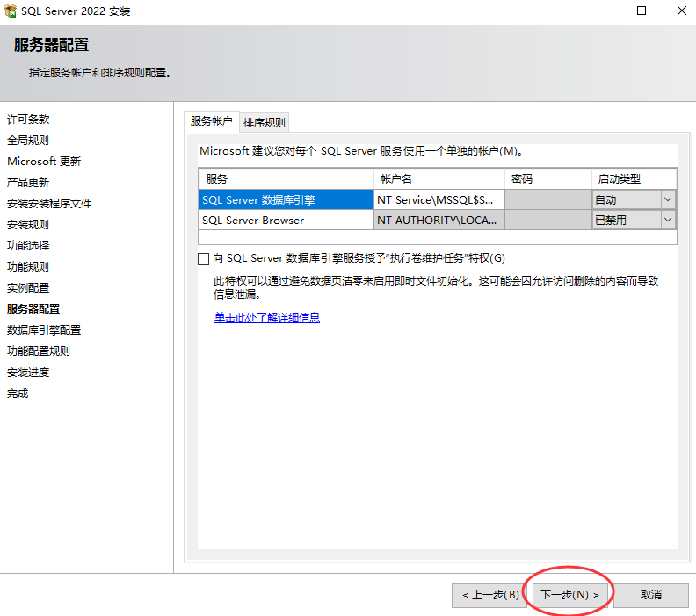Viewport: 696px width, 616px height.
Task: Select the 服务帐户 tab
Action: (211, 121)
